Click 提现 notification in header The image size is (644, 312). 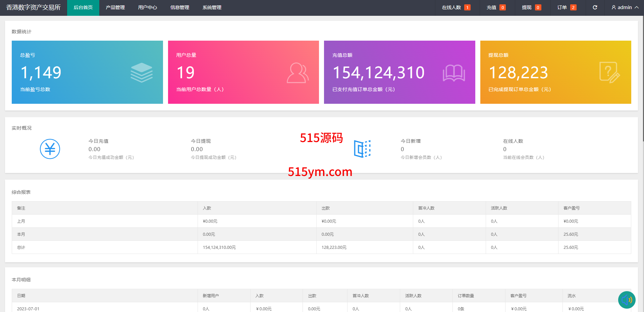(531, 7)
